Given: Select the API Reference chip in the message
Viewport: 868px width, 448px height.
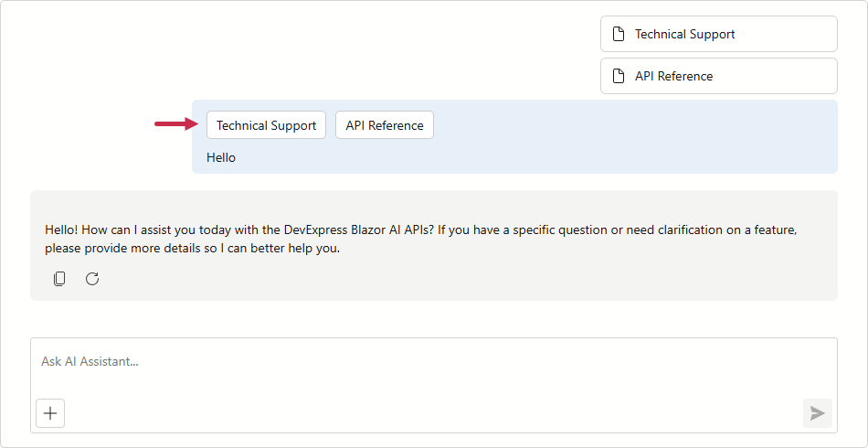Looking at the screenshot, I should 385,125.
